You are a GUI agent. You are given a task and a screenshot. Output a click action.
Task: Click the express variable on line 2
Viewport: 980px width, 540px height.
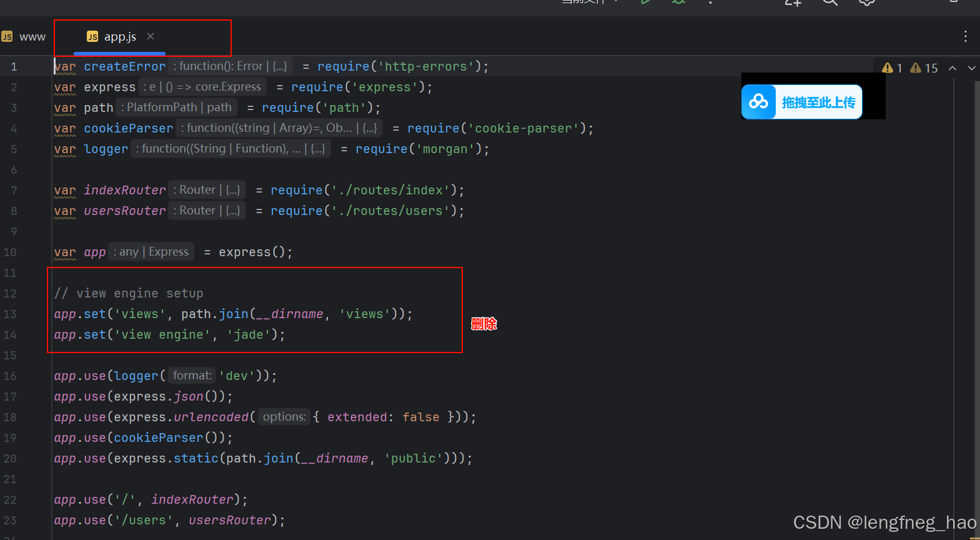pos(110,87)
